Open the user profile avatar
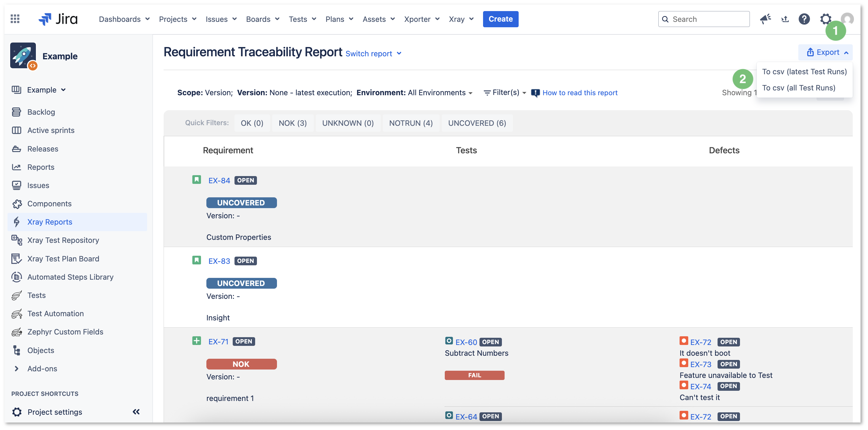The width and height of the screenshot is (868, 430). [847, 19]
